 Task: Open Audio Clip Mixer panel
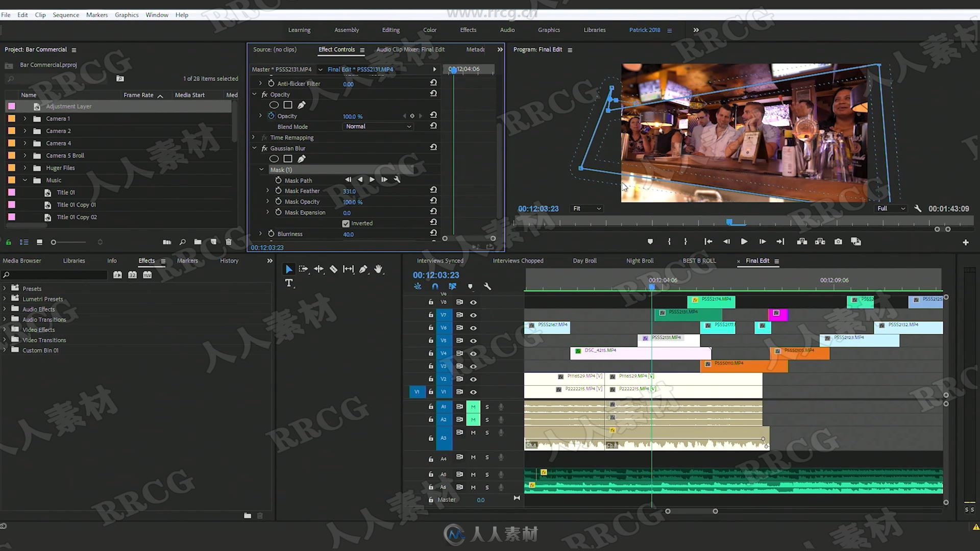[410, 49]
